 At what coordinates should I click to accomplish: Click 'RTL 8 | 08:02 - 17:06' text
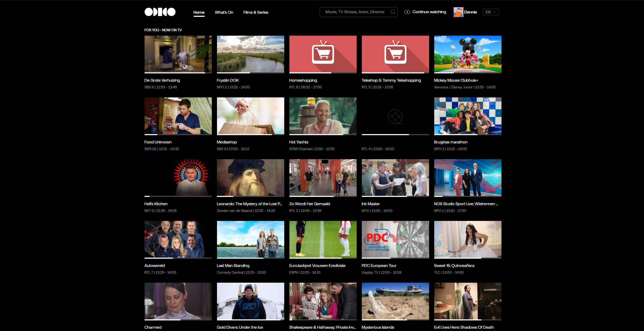pos(305,87)
